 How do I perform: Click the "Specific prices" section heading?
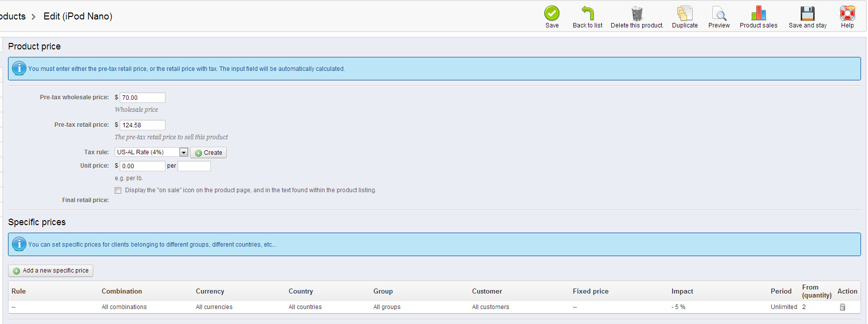[37, 222]
